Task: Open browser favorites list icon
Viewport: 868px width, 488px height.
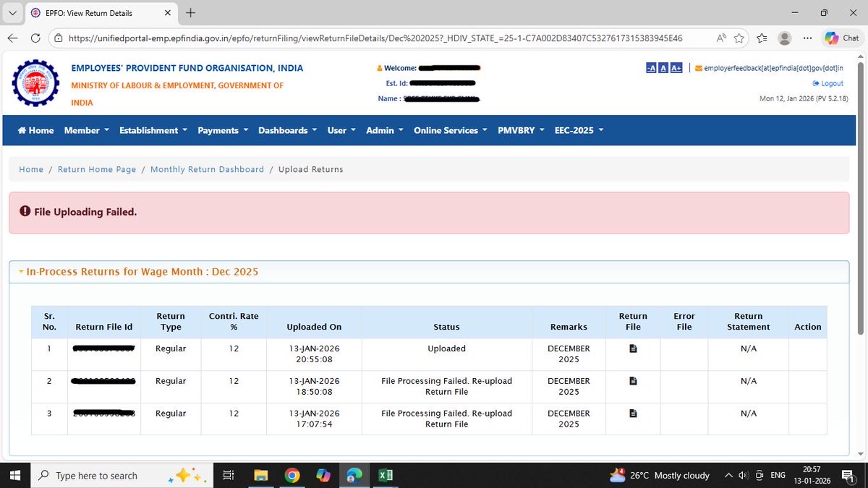Action: 761,38
